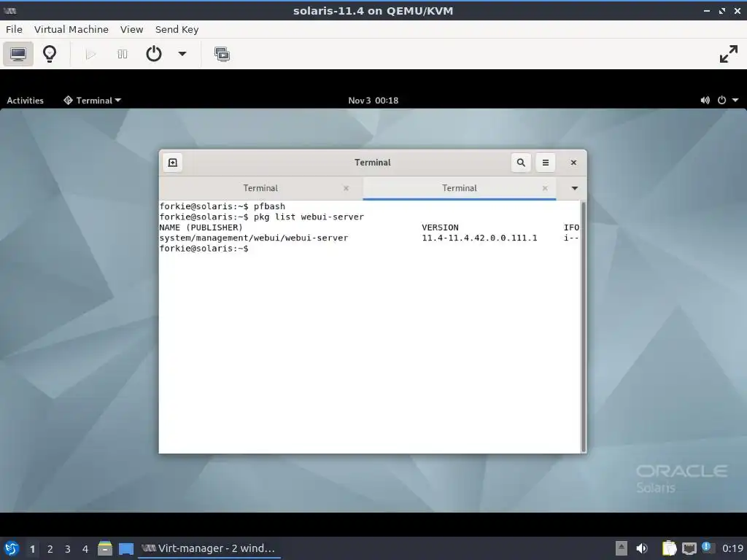Open the file manager taskbar launcher

click(x=105, y=548)
